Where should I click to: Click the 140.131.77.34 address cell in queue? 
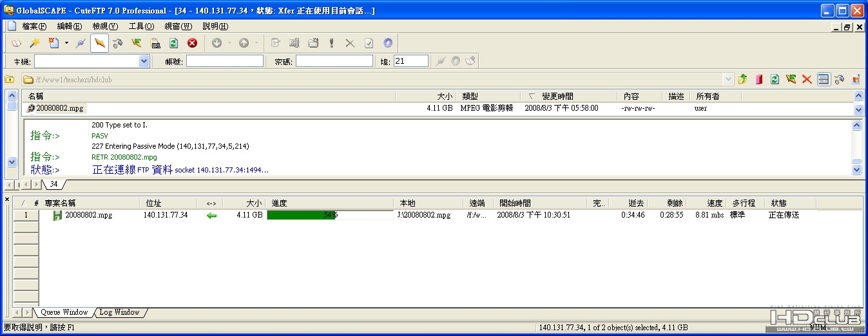pyautogui.click(x=166, y=215)
